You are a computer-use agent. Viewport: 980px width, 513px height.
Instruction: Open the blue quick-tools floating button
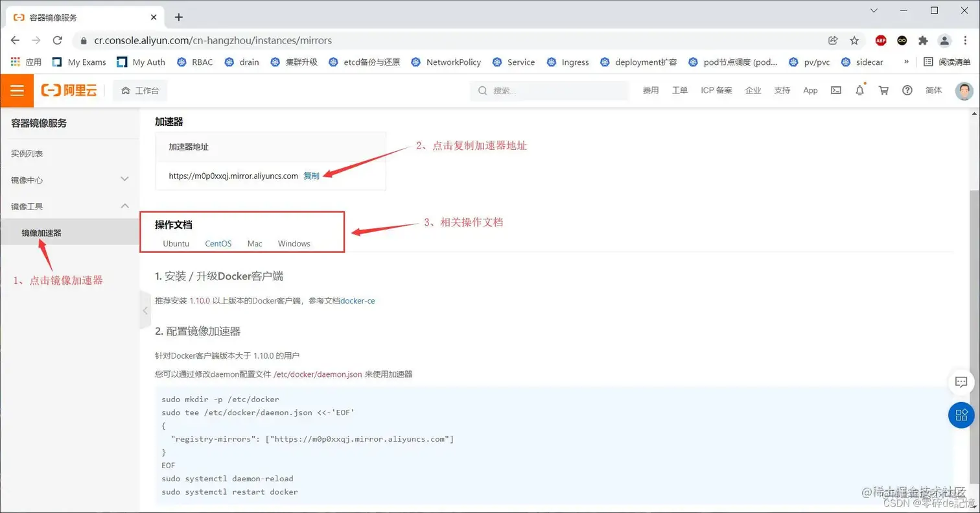click(961, 414)
